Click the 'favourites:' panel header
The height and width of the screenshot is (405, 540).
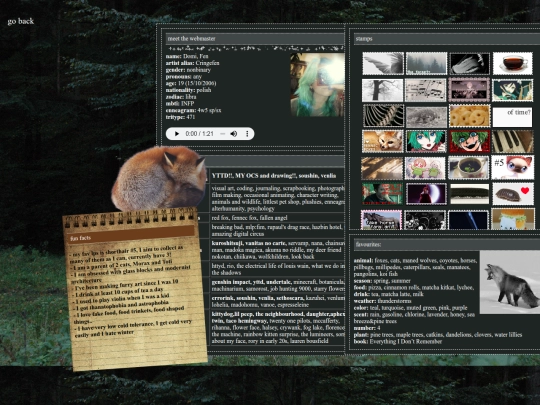(447, 245)
